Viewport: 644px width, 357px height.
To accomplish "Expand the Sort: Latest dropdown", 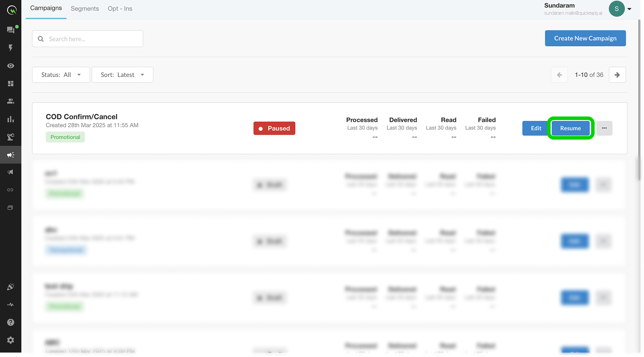I will (x=122, y=75).
